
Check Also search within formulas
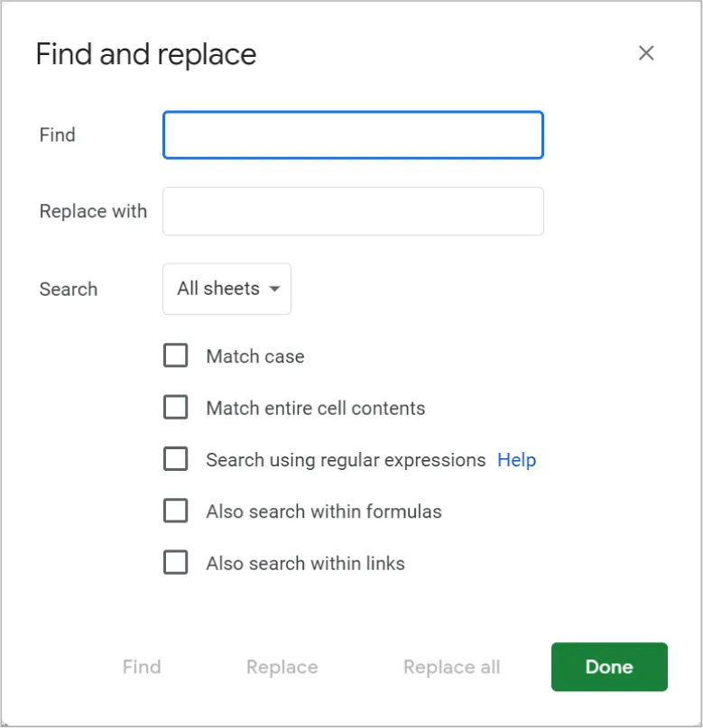176,511
